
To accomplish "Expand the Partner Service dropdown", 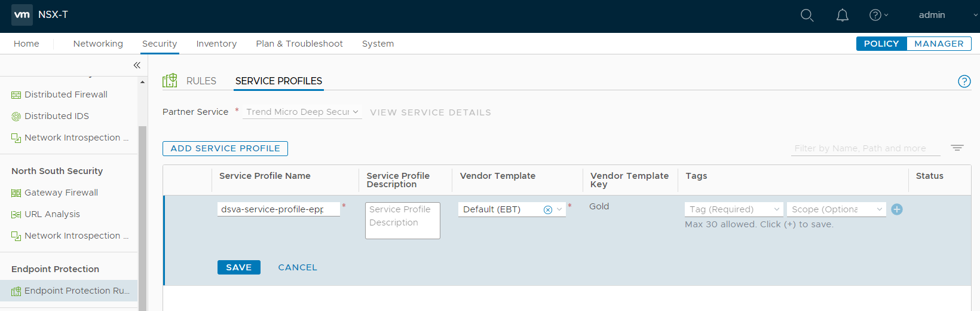I will tap(302, 112).
